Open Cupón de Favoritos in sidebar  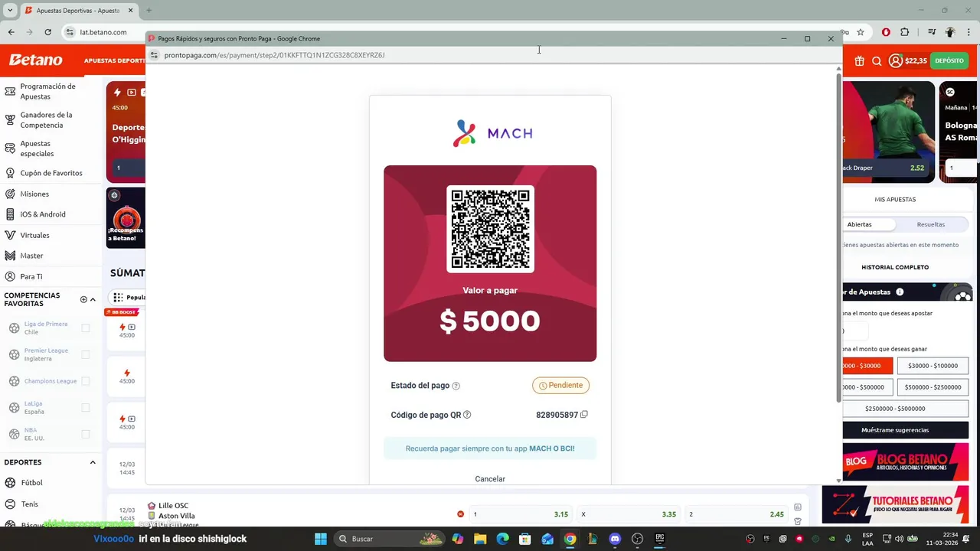coord(51,173)
